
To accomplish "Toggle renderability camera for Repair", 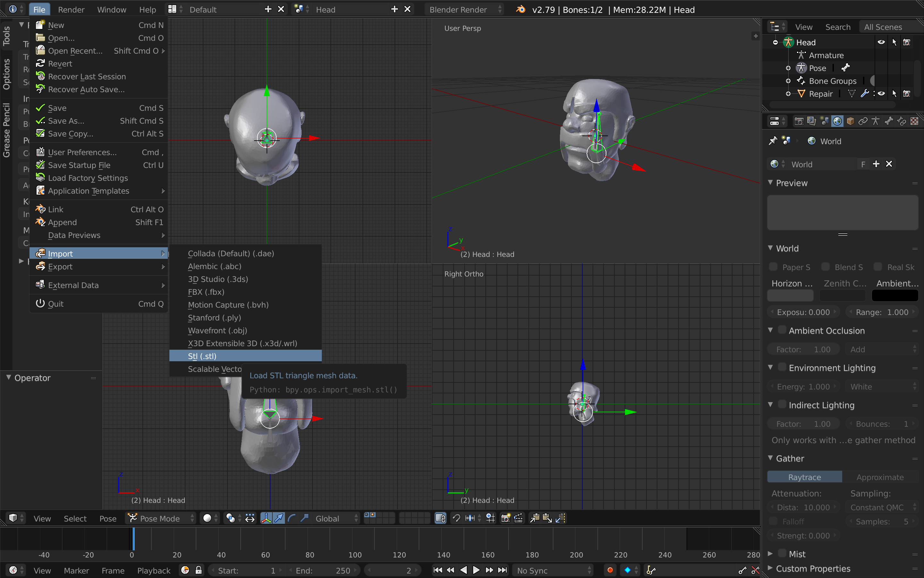I will click(907, 94).
